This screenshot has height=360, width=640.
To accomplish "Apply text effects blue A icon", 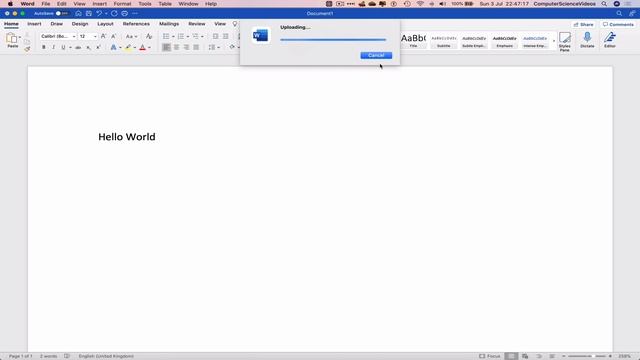I will pos(113,47).
